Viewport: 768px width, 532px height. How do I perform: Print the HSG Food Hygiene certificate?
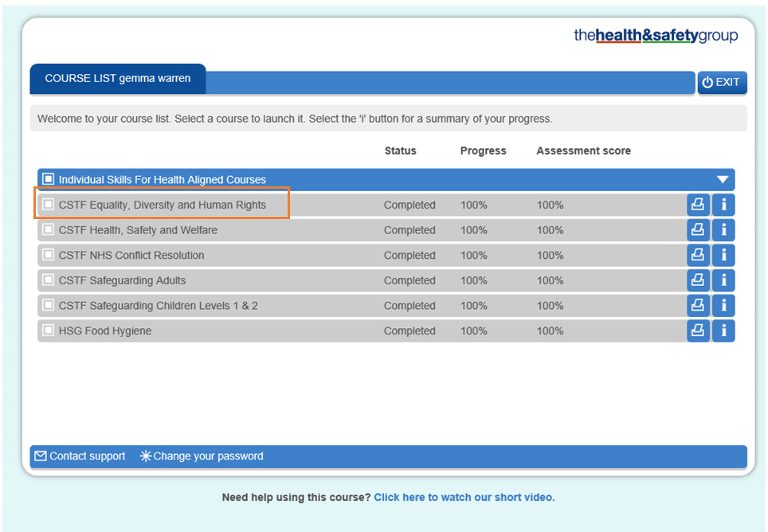(698, 331)
